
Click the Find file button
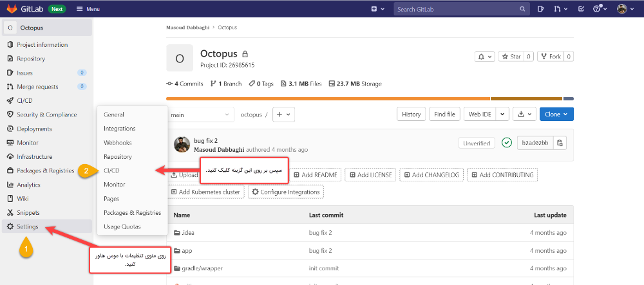[444, 115]
